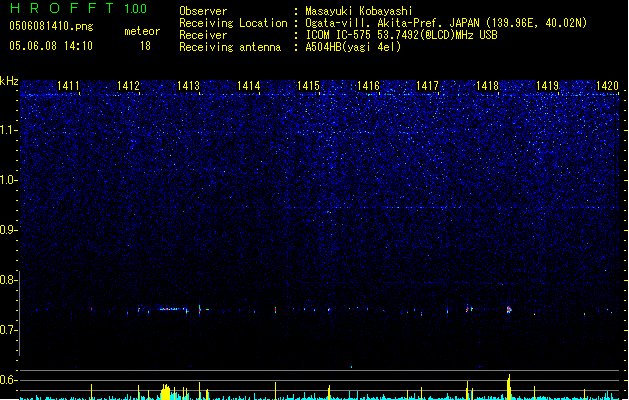Viewport: 629px width, 400px height.
Task: Click the observer name Masayuki Kobayashi
Action: tap(359, 11)
